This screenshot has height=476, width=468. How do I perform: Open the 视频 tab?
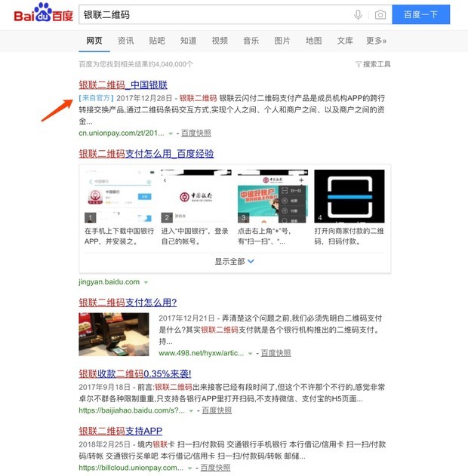pos(220,41)
